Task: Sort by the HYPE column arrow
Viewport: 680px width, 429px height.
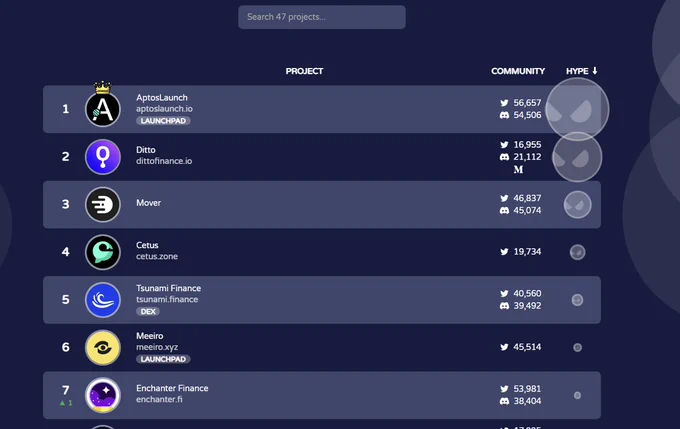Action: [595, 71]
